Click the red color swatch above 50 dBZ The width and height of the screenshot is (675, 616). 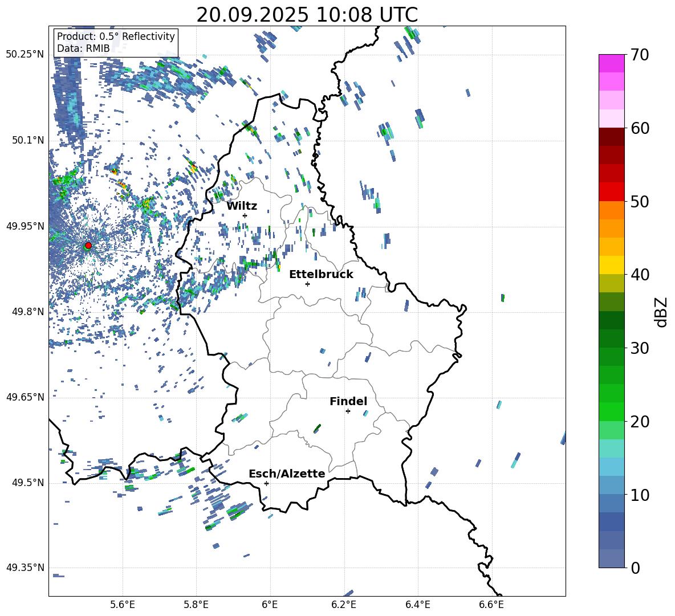(612, 192)
